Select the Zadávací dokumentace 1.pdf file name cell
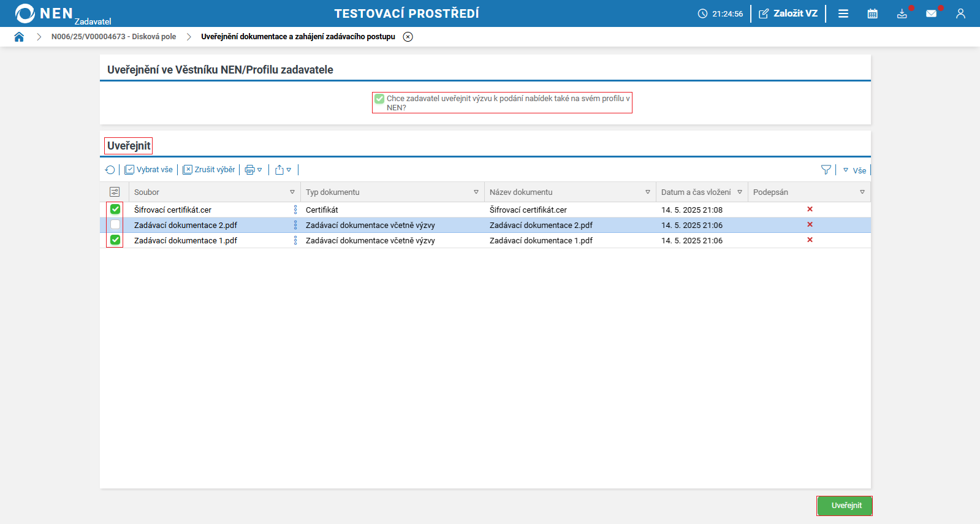The width and height of the screenshot is (980, 524). (x=186, y=240)
